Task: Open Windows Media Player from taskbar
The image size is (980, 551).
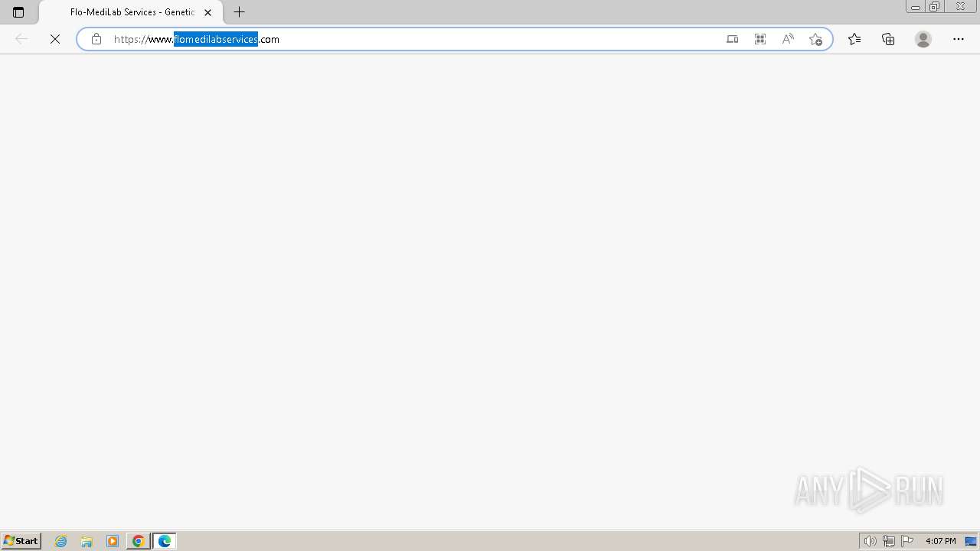Action: tap(113, 541)
